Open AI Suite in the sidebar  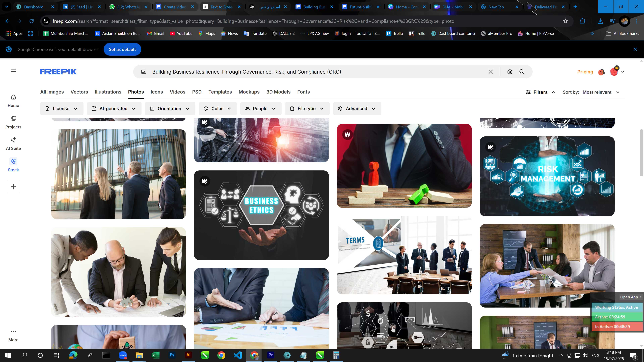click(13, 144)
